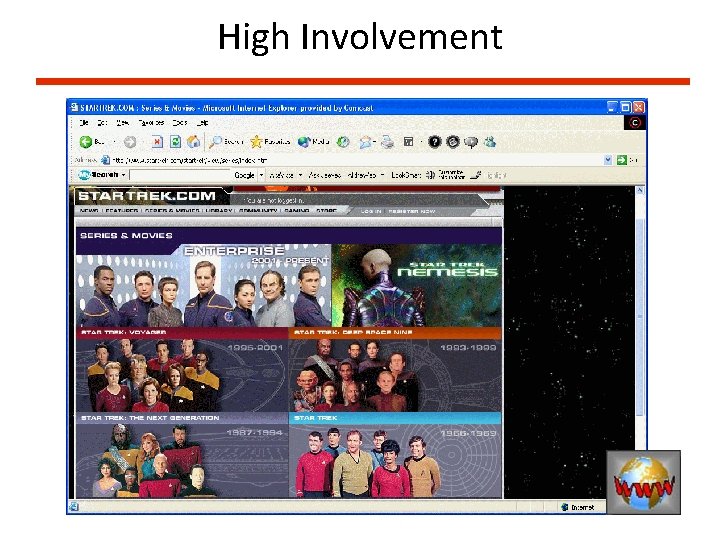
Task: Open the View menu
Action: pyautogui.click(x=122, y=123)
